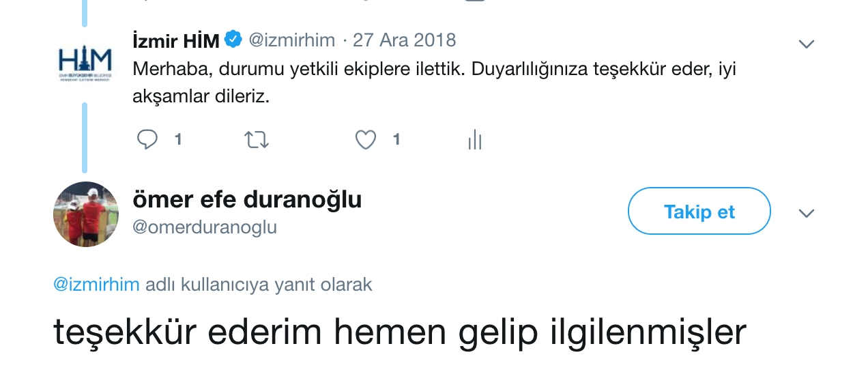Open the İzmir HİM display name

coord(175,41)
